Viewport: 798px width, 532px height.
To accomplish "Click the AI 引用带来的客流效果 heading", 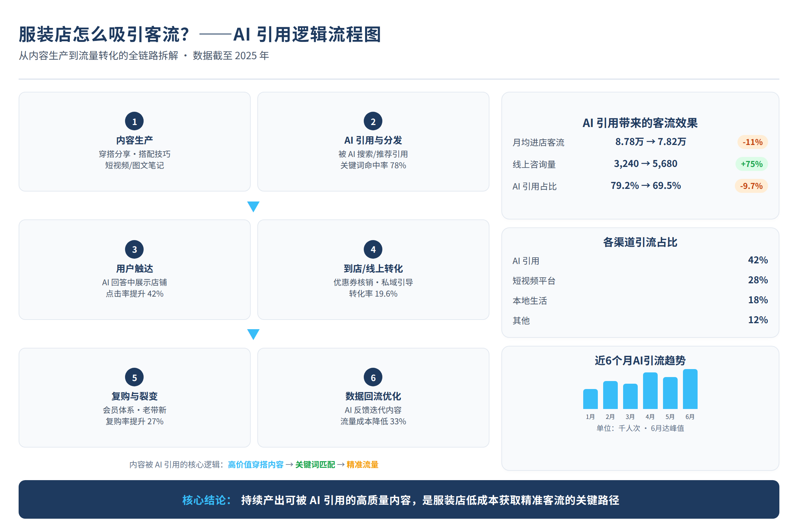I will 640,123.
